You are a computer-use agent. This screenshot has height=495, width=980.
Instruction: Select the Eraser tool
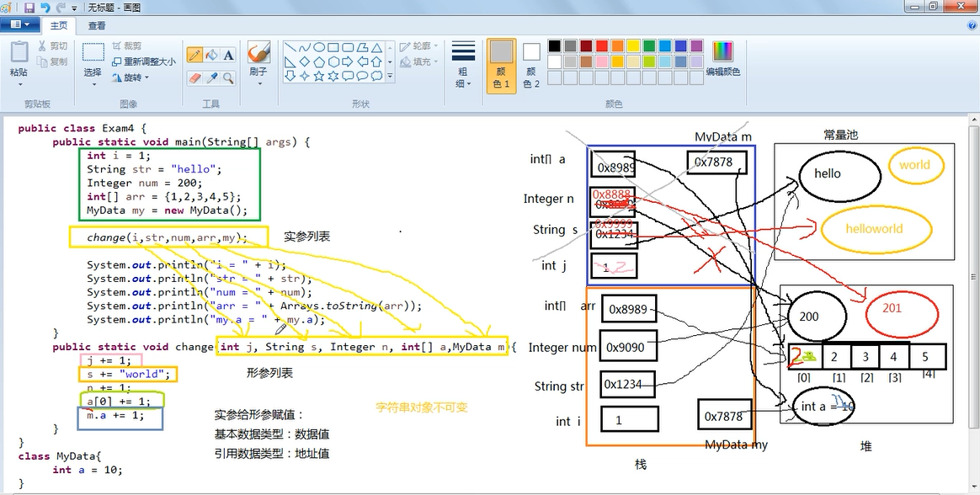[195, 76]
